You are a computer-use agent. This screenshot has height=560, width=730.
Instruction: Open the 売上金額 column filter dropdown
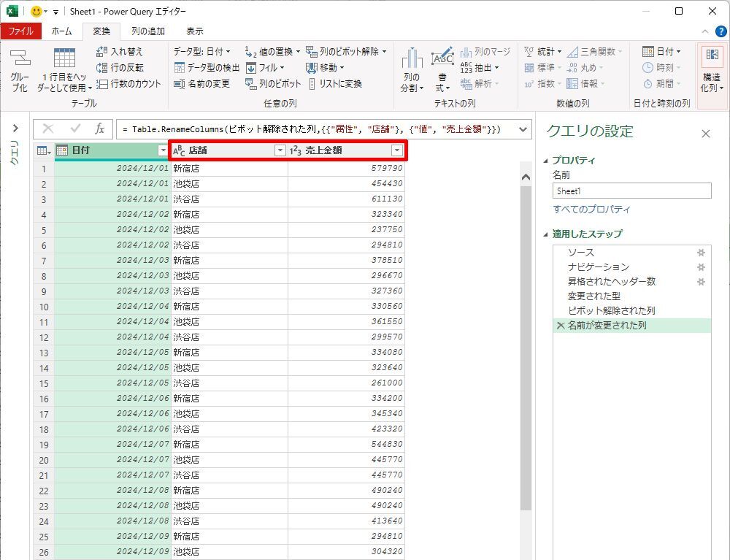point(396,150)
